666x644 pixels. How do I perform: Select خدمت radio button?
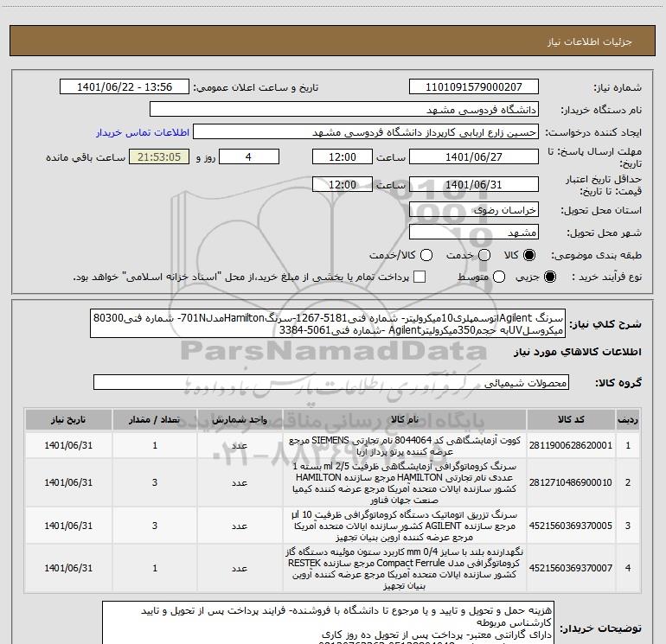click(484, 255)
